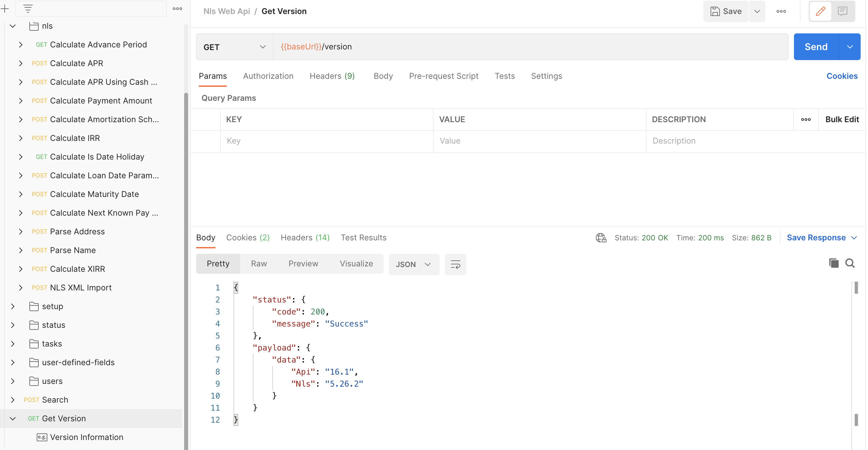This screenshot has height=450, width=868.
Task: Open the Pre-request Script tab
Action: pyautogui.click(x=443, y=76)
